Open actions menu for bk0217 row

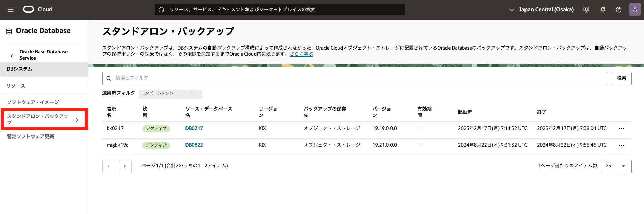coord(621,129)
